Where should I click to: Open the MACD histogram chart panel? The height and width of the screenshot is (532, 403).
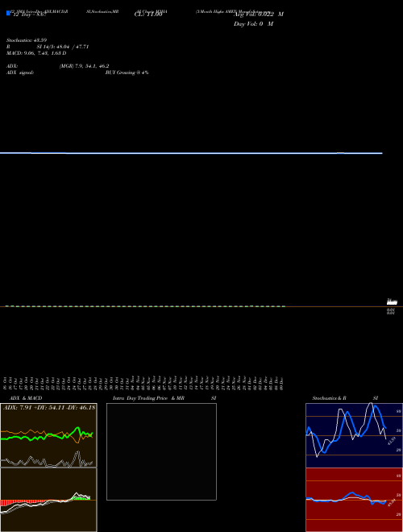click(48, 500)
